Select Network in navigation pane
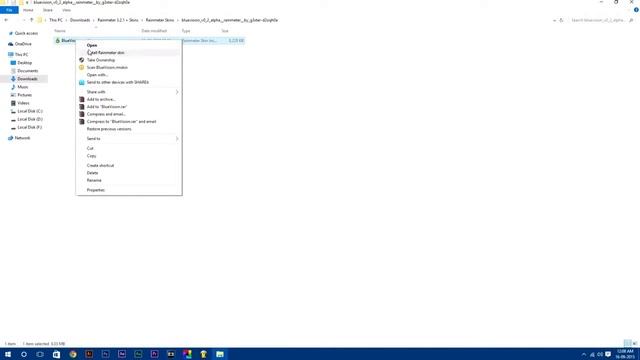The image size is (640, 360). click(x=22, y=138)
